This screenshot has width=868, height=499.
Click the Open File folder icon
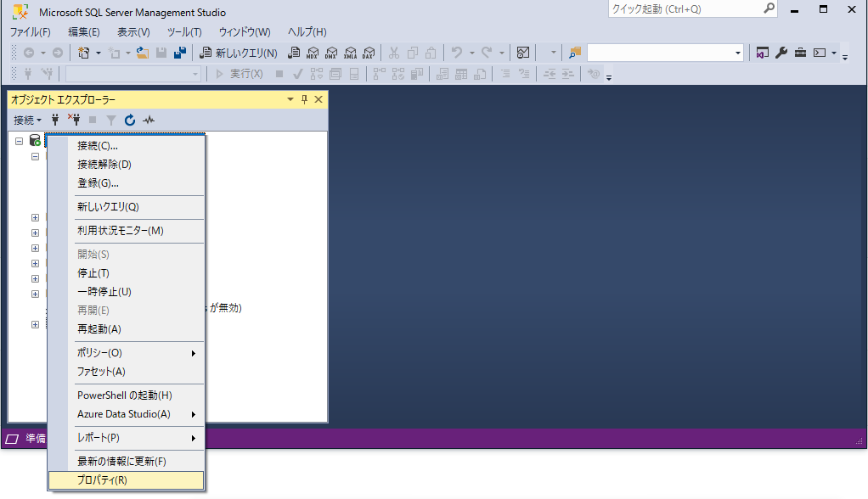tap(143, 53)
